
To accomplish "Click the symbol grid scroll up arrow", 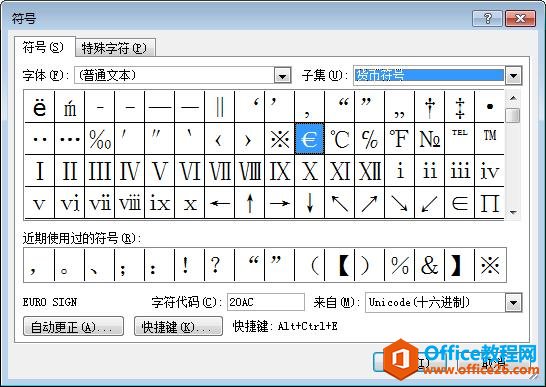I will (513, 98).
